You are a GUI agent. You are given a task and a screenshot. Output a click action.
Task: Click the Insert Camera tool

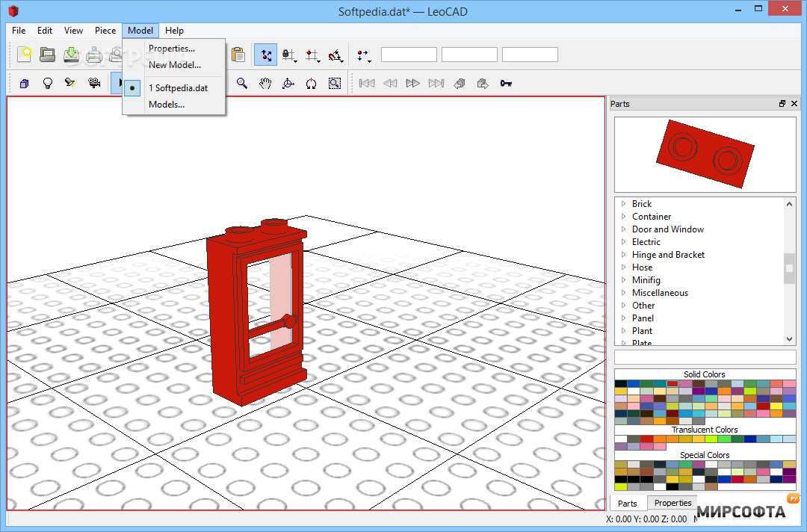(94, 83)
